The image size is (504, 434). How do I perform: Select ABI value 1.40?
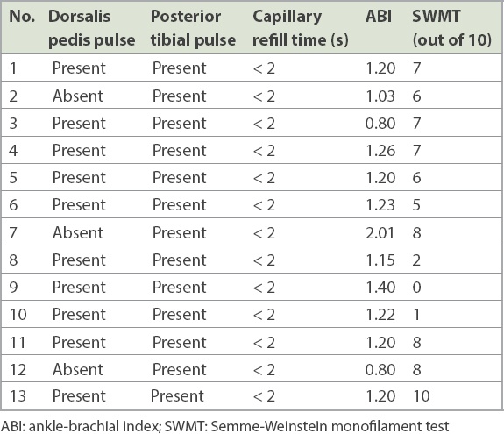tap(380, 287)
